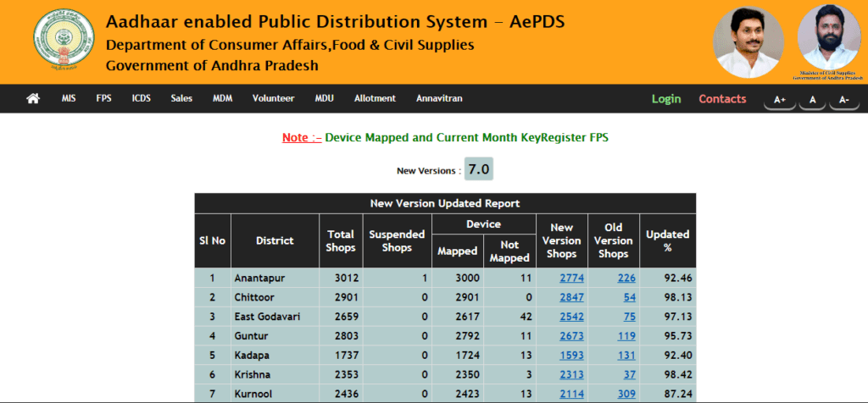Click Kadapa total shops value 1737
The width and height of the screenshot is (868, 403).
pyautogui.click(x=347, y=356)
